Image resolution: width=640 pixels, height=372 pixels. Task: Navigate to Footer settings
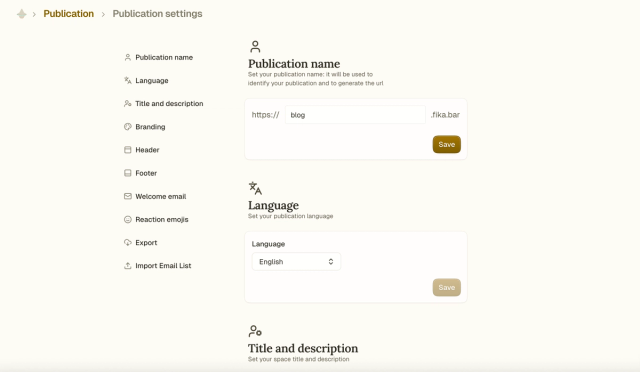click(146, 173)
